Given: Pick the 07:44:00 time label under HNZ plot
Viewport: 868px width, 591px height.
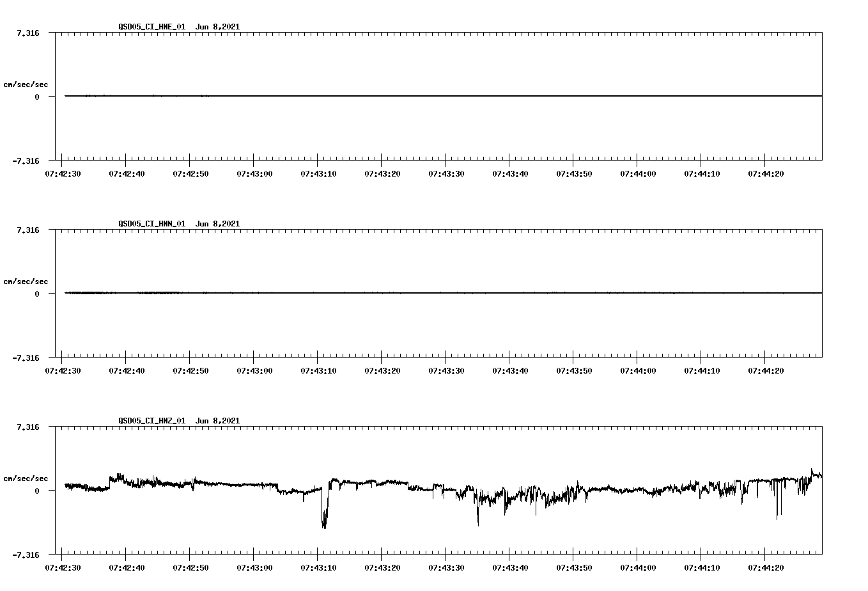Looking at the screenshot, I should click(x=638, y=567).
